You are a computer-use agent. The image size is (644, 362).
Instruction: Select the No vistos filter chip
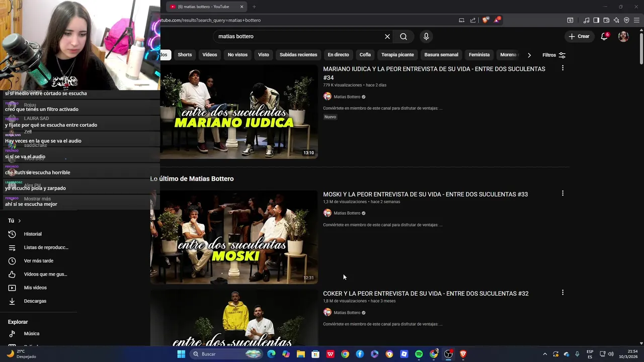pyautogui.click(x=237, y=55)
